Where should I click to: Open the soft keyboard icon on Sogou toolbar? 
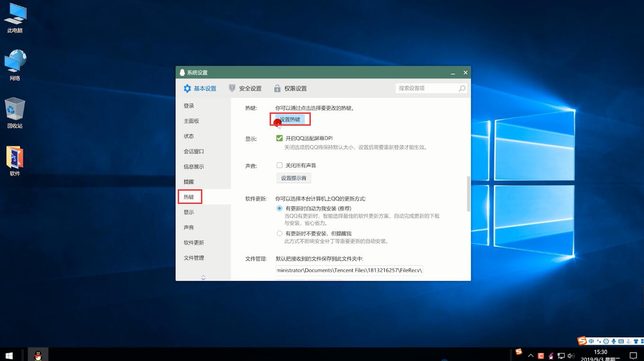621,341
